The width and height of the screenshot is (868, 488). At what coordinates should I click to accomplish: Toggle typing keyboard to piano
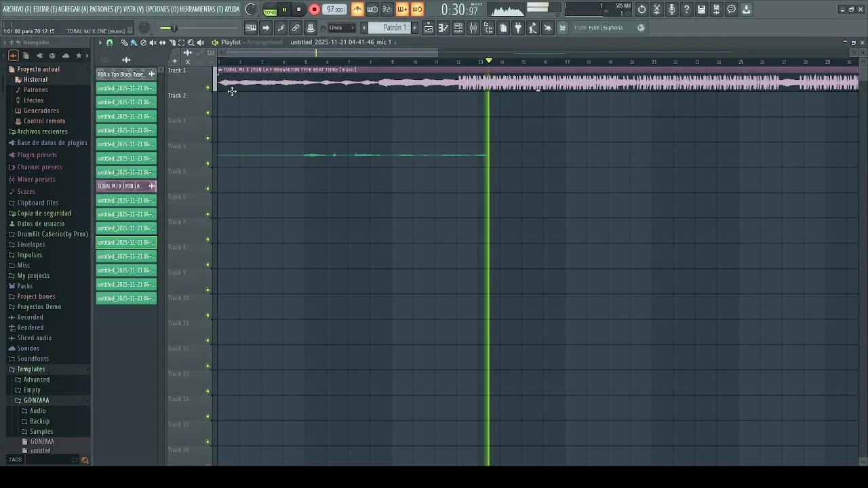(251, 28)
